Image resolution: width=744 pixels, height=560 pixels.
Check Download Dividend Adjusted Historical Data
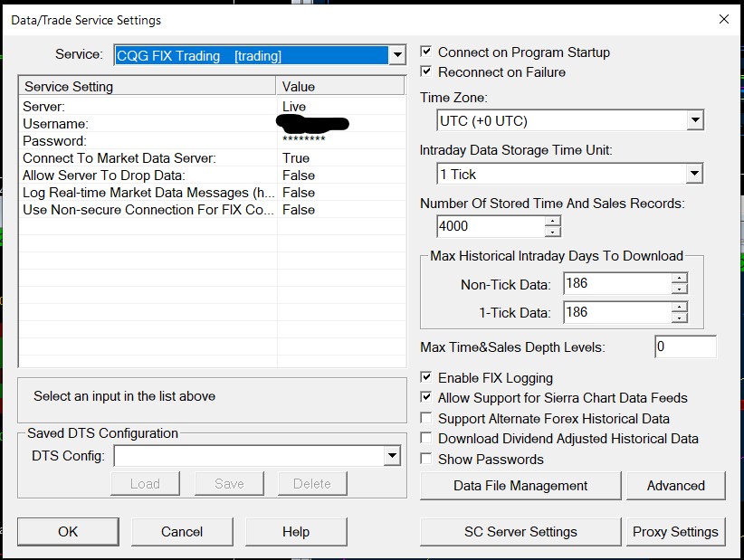426,438
